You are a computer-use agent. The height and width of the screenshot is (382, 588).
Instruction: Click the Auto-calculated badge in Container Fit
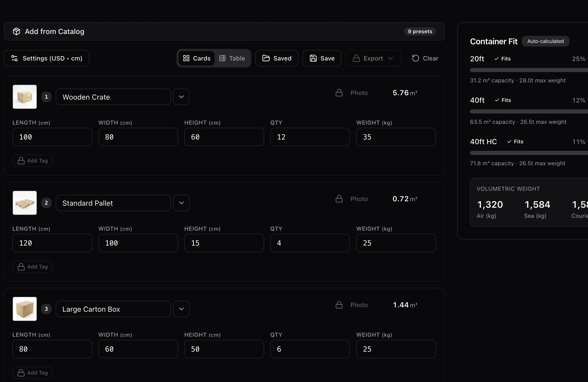(545, 41)
